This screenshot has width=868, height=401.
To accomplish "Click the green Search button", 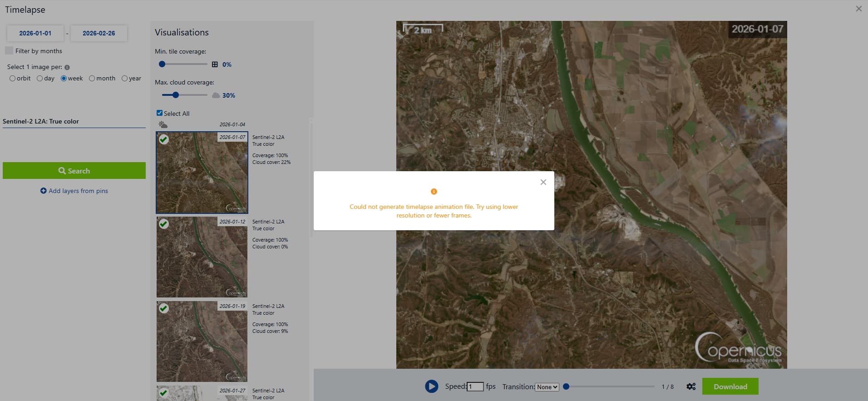I will (x=74, y=171).
